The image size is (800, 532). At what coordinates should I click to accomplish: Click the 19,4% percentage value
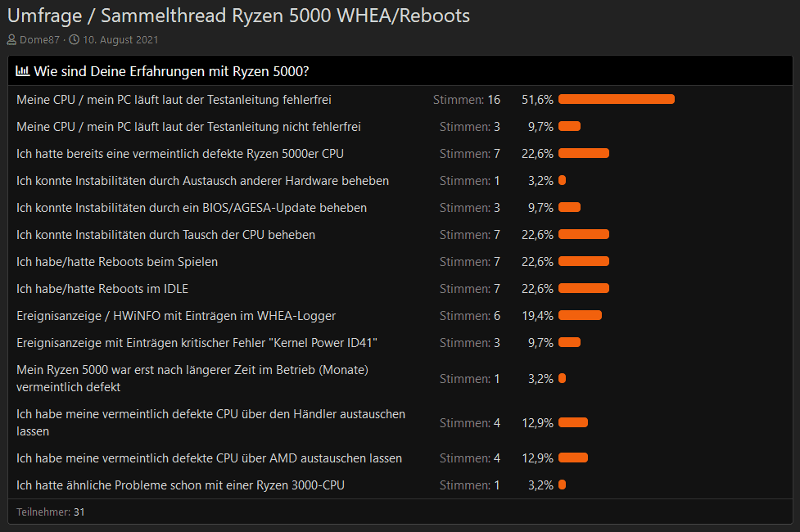tap(537, 316)
